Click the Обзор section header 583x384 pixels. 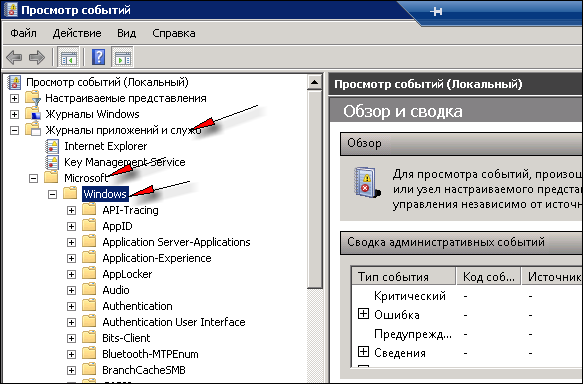point(461,143)
